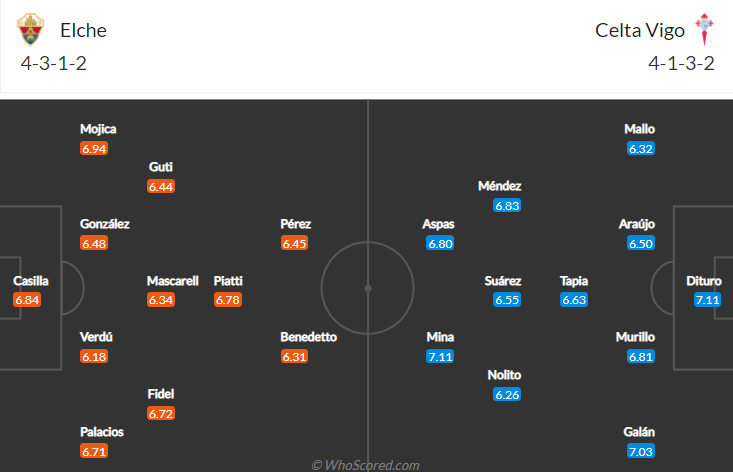
Task: Click Piatti's 6.78 rating badge
Action: [228, 300]
